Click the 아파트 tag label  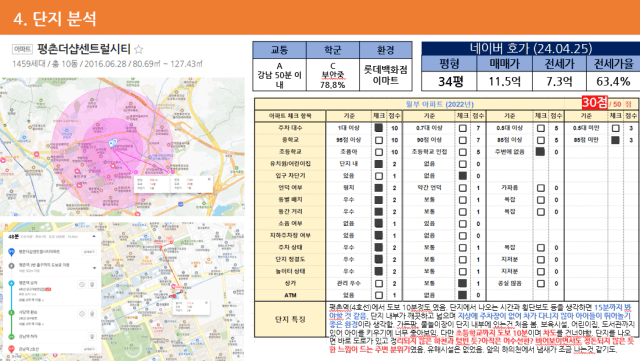tap(22, 49)
